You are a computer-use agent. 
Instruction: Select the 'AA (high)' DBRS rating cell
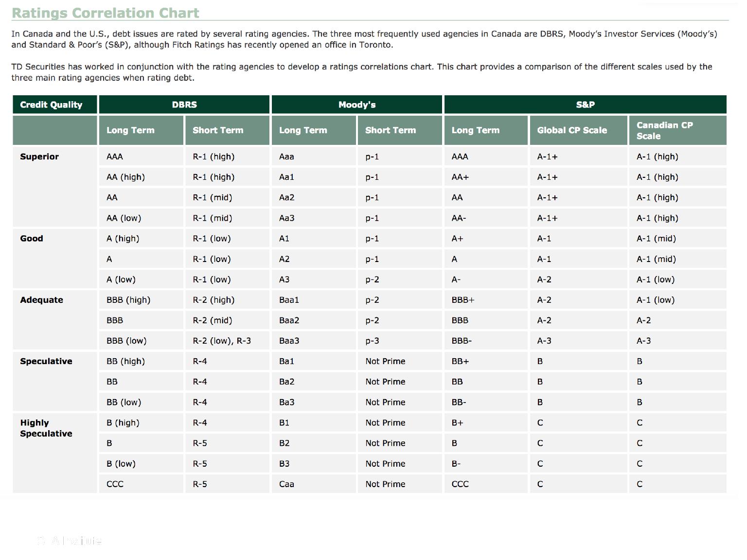tap(141, 177)
